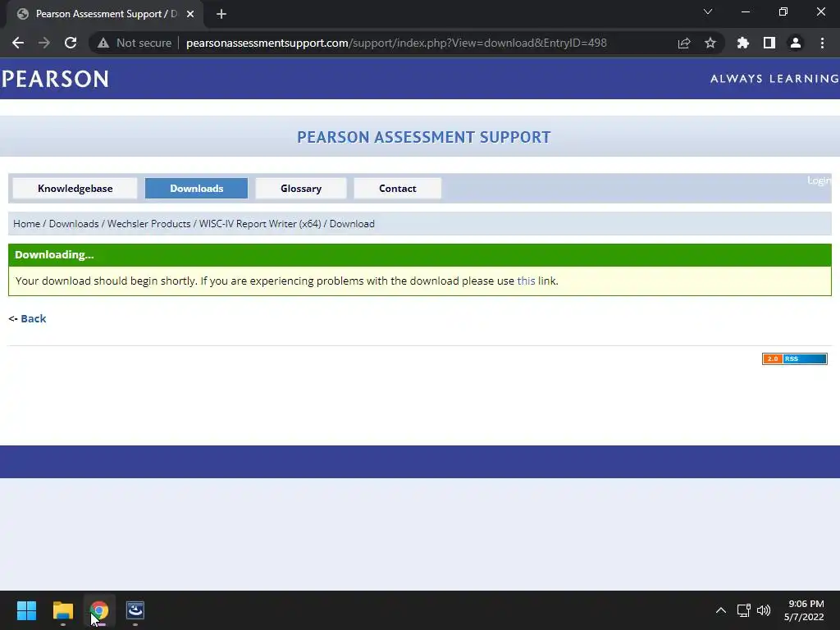Go to Wechsler Products breadcrumb
Image resolution: width=840 pixels, height=630 pixels.
pyautogui.click(x=149, y=224)
